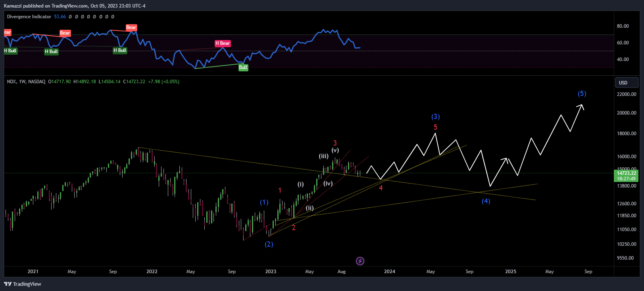The height and width of the screenshot is (291, 644).
Task: Select the red wave label 5
Action: coord(435,127)
